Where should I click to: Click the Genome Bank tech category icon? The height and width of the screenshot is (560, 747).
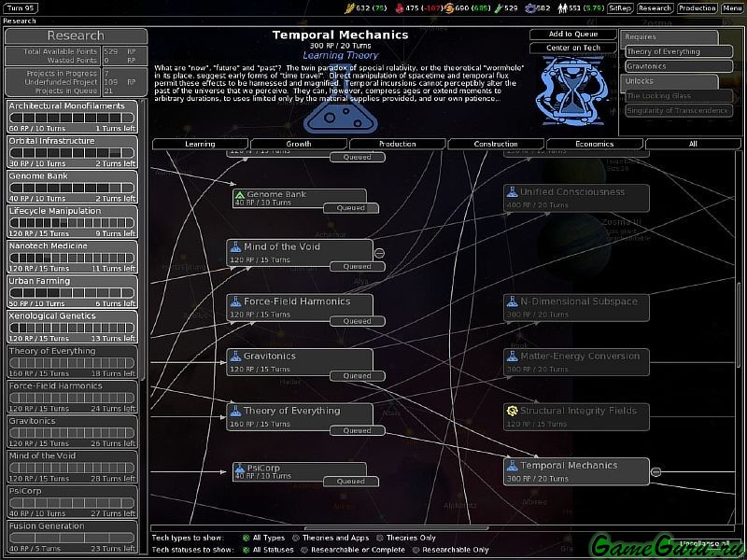click(240, 195)
